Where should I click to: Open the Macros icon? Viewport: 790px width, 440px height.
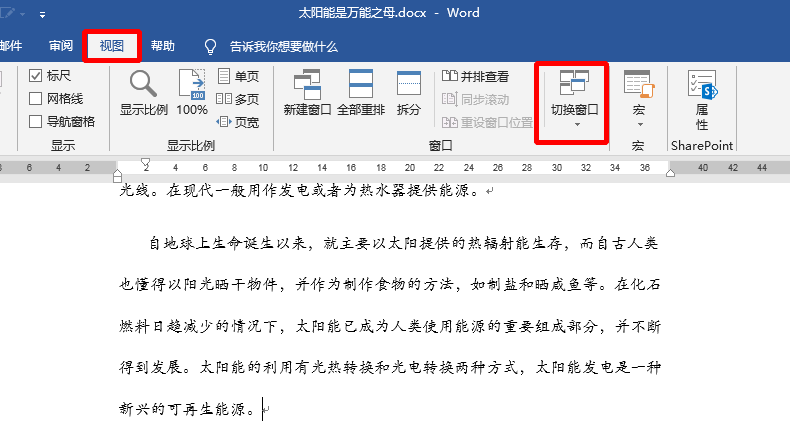coord(639,84)
